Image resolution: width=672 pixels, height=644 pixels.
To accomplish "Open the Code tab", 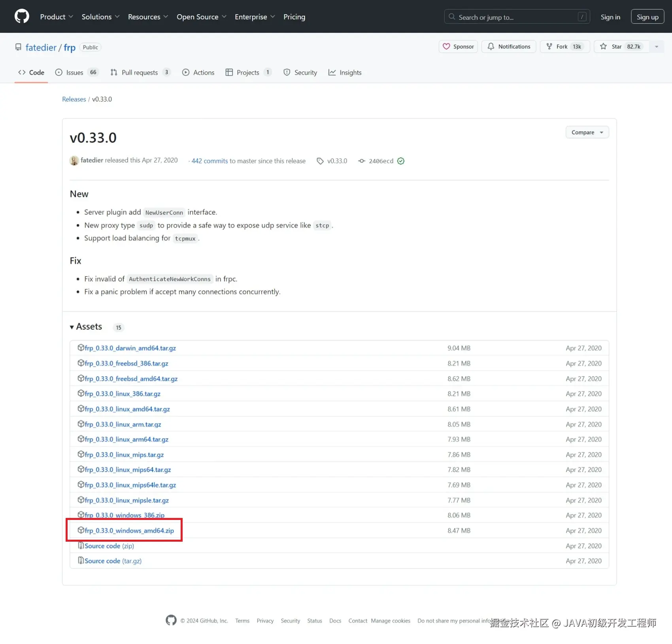I will point(31,72).
